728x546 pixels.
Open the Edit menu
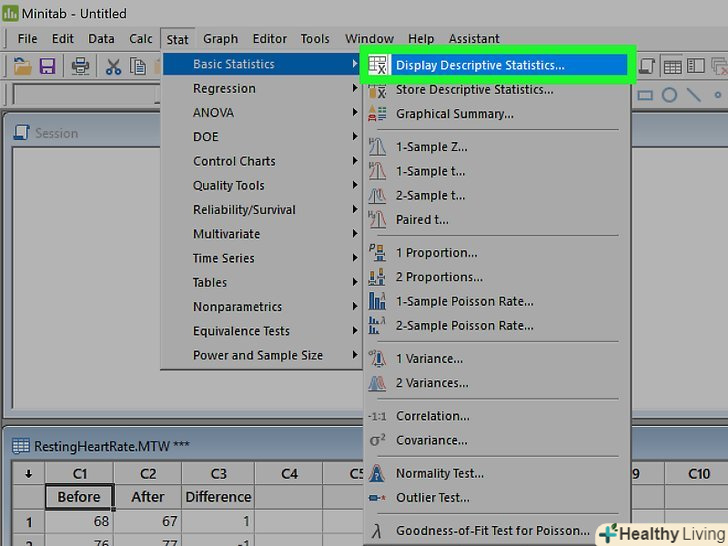pyautogui.click(x=63, y=39)
